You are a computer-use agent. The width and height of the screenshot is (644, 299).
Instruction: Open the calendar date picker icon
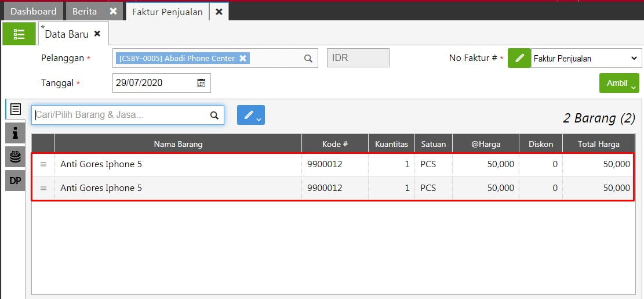point(201,82)
